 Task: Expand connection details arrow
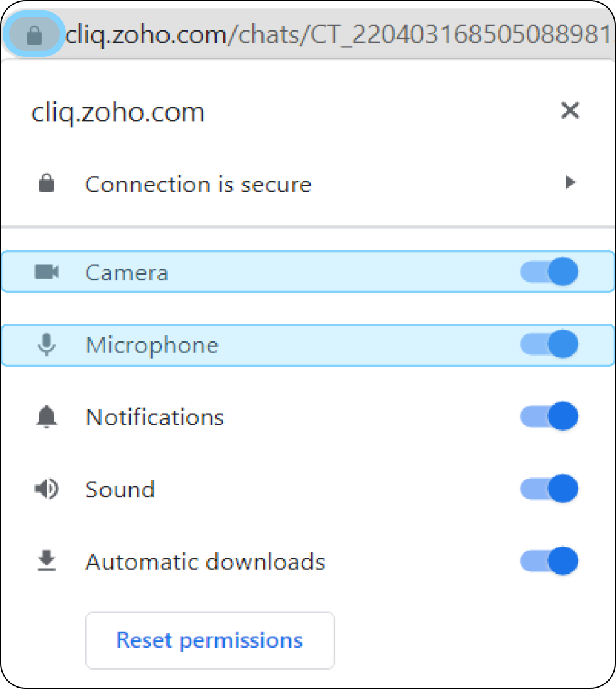(x=570, y=182)
